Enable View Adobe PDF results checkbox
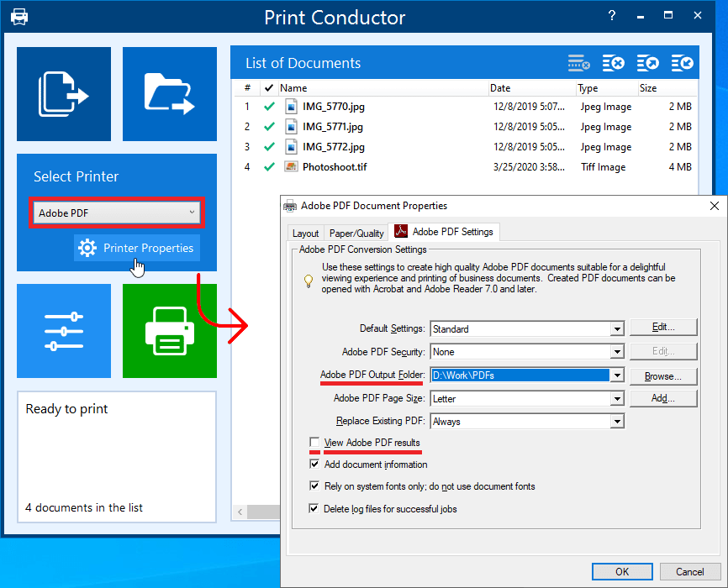Image resolution: width=728 pixels, height=588 pixels. [x=314, y=443]
